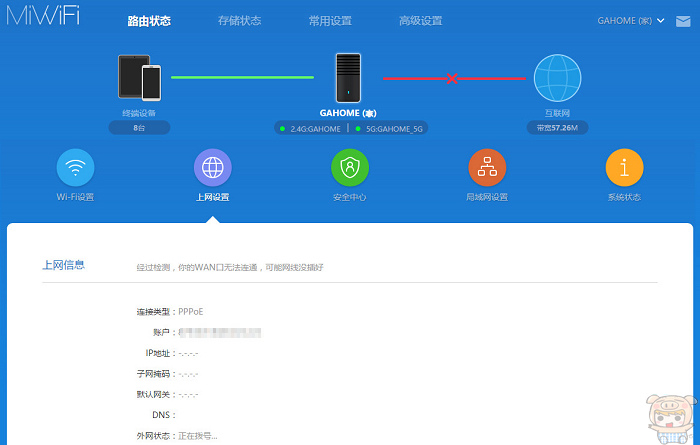Click the terminal devices tablet-phone icon
This screenshot has width=700, height=445.
point(139,78)
